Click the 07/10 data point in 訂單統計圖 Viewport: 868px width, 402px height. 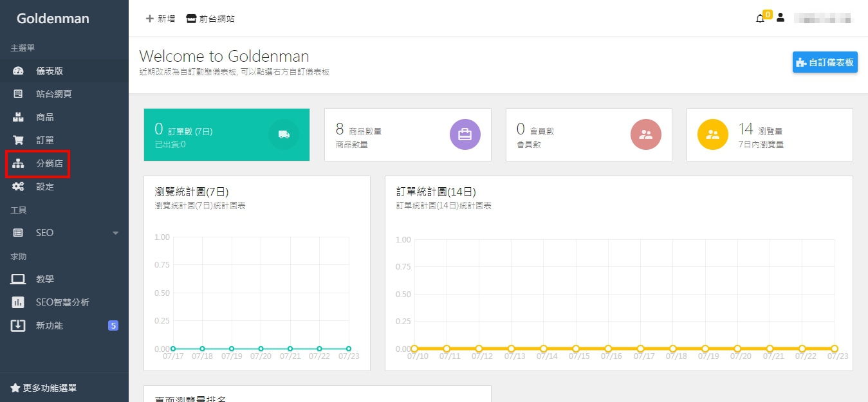tap(414, 349)
